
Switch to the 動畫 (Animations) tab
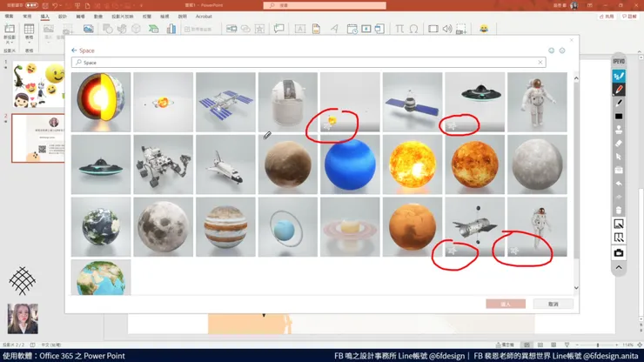coord(98,17)
